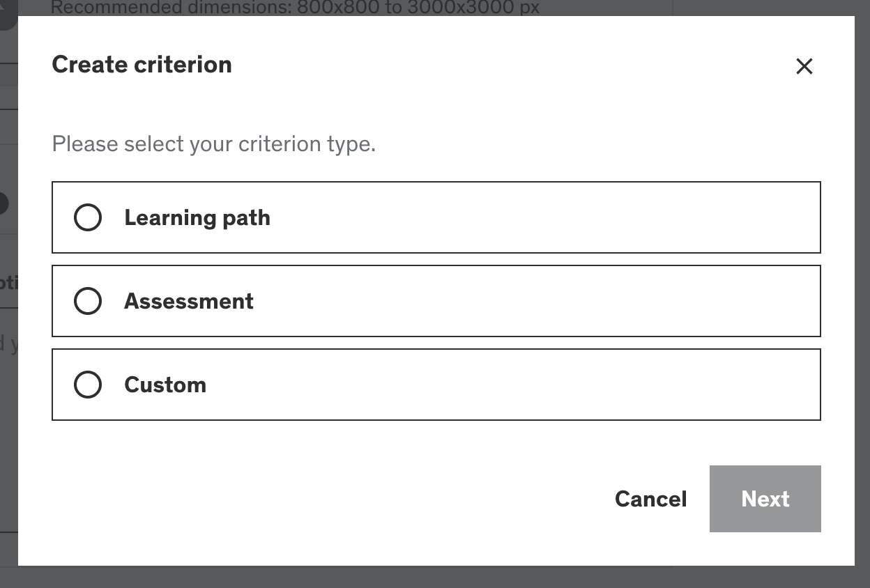Click the "Create criterion" dialog title
This screenshot has height=588, width=870.
click(142, 64)
